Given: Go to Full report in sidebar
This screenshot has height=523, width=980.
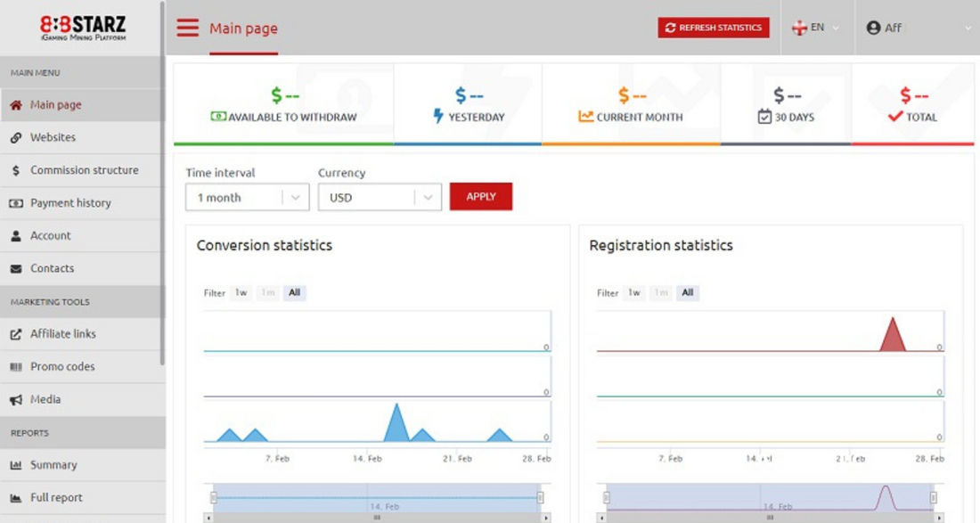Looking at the screenshot, I should (x=56, y=498).
